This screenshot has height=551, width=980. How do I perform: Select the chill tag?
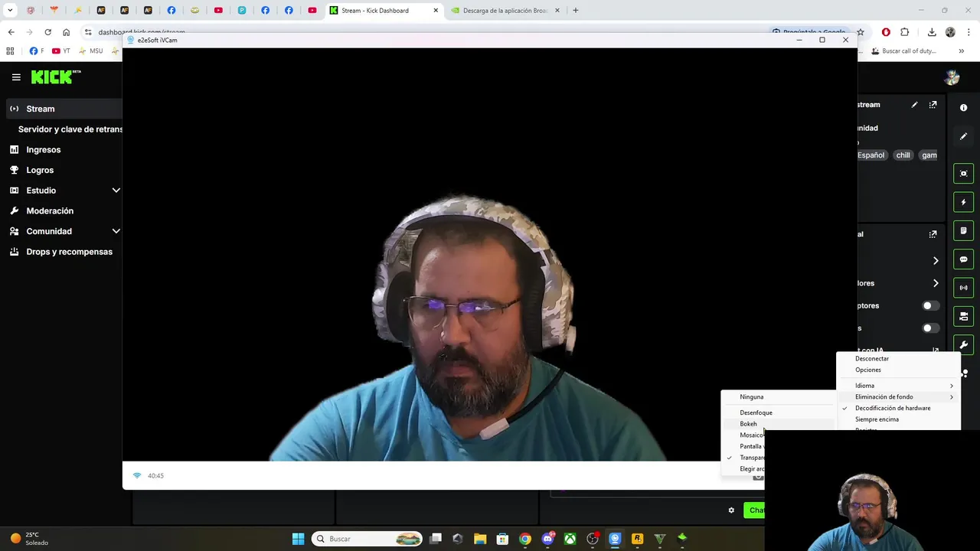[x=903, y=155]
